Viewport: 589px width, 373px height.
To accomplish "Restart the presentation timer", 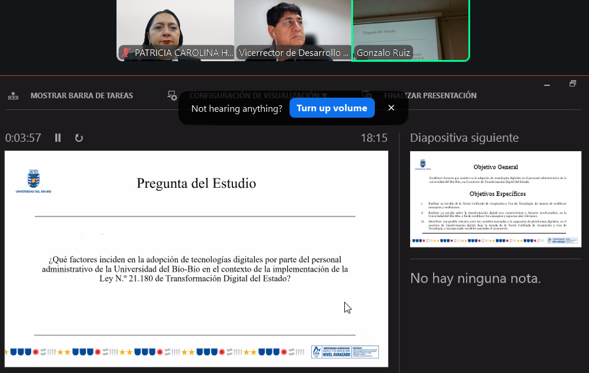I will click(79, 138).
